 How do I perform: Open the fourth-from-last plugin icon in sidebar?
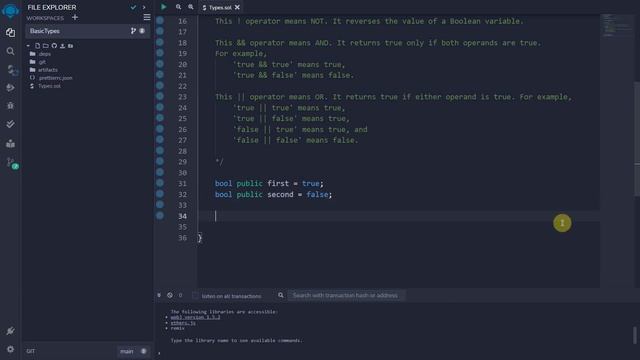[x=10, y=143]
